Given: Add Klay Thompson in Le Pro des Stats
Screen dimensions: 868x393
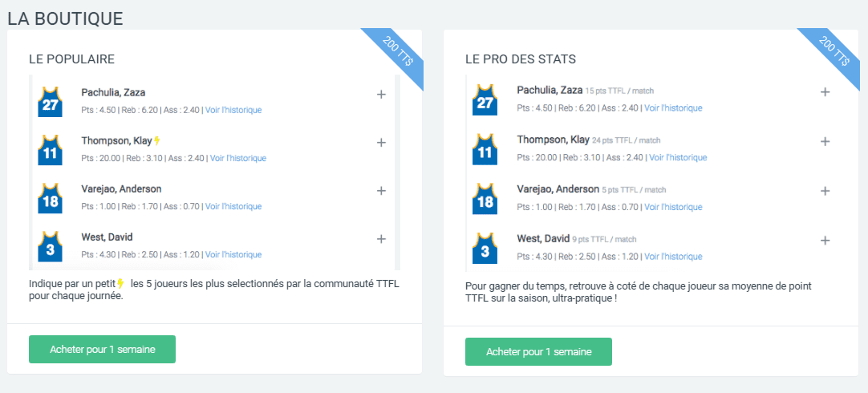Looking at the screenshot, I should [x=825, y=142].
